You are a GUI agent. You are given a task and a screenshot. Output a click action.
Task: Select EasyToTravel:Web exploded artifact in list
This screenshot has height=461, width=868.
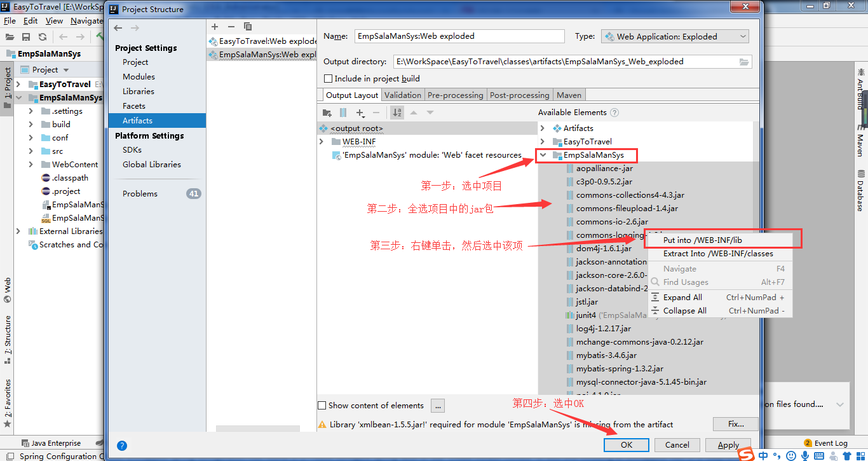[262, 41]
